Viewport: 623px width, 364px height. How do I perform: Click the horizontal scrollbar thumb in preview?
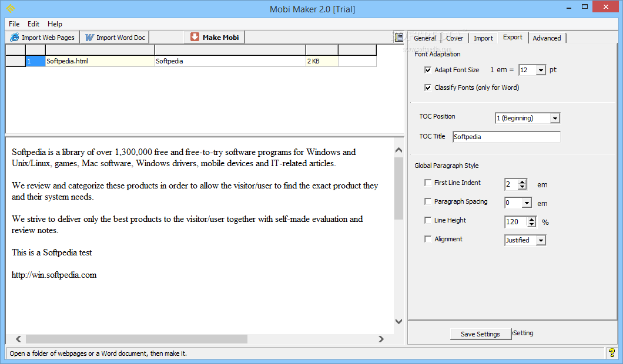136,339
